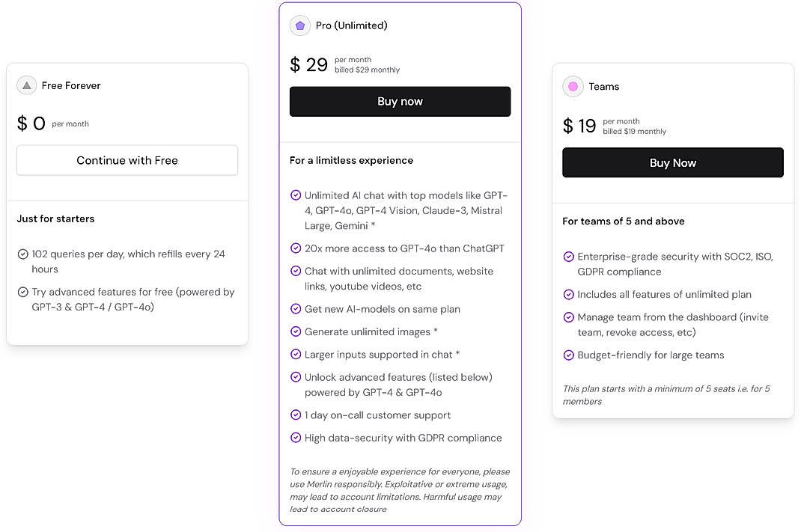Image resolution: width=801 pixels, height=532 pixels.
Task: Click the 'Just for starters' heading
Action: (55, 218)
